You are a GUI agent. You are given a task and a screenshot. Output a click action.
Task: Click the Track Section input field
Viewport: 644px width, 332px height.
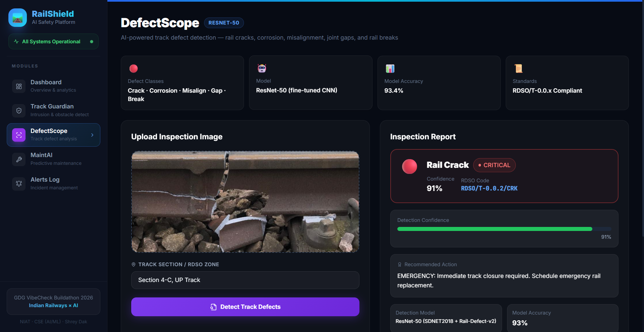245,280
